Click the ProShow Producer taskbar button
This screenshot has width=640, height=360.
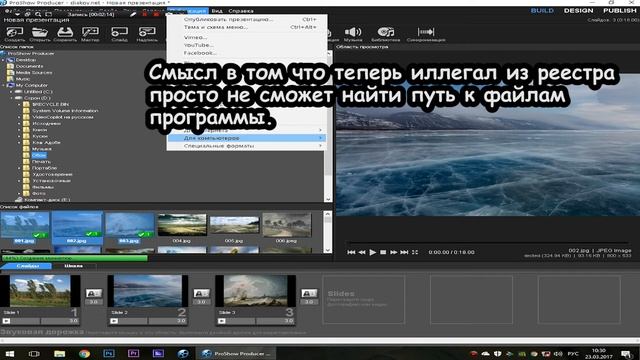click(x=236, y=353)
